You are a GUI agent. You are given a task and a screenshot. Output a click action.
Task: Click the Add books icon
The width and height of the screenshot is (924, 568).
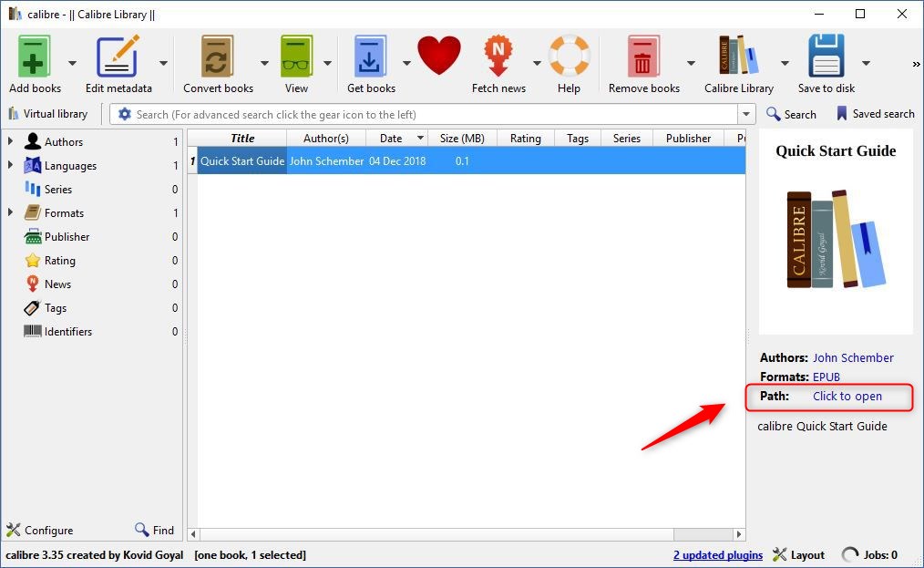pyautogui.click(x=35, y=57)
